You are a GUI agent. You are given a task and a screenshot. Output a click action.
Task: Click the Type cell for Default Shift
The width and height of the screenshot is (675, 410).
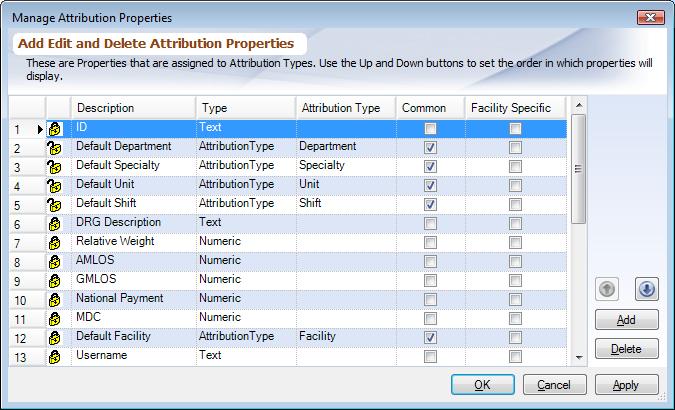click(246, 204)
